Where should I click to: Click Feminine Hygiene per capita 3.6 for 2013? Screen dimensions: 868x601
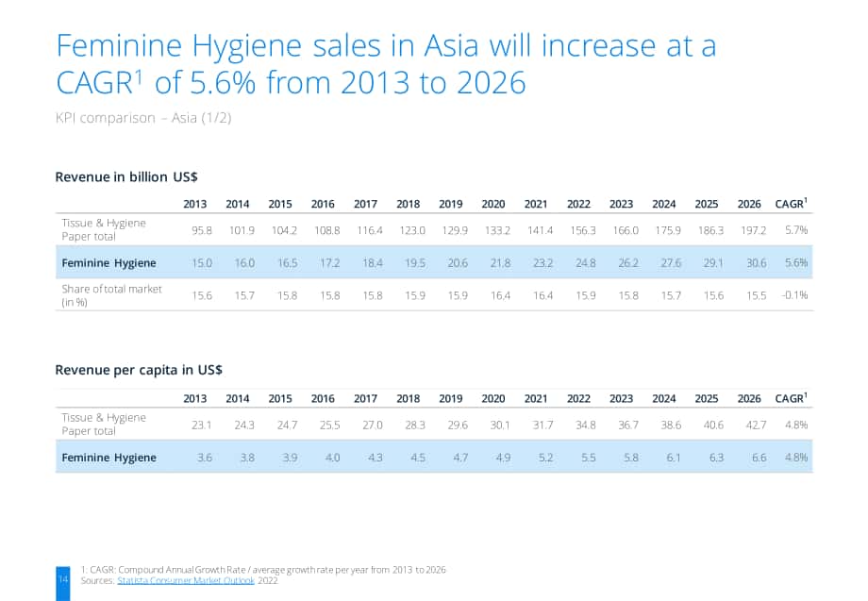point(205,458)
